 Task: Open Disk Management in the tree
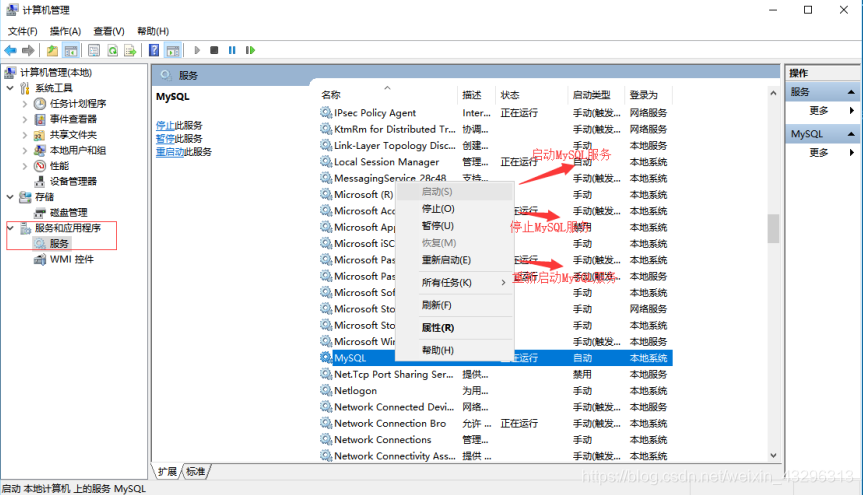(69, 213)
